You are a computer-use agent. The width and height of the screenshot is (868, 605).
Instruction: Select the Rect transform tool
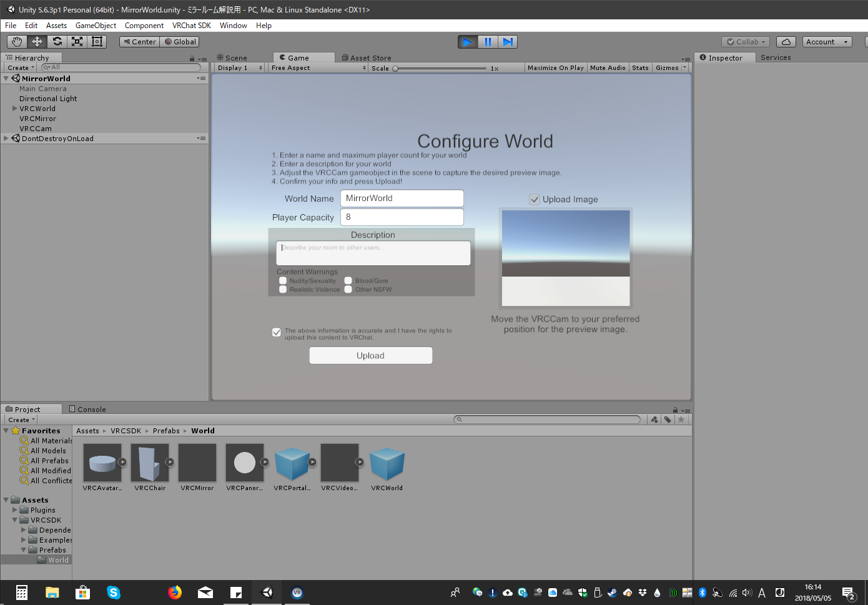pyautogui.click(x=97, y=42)
